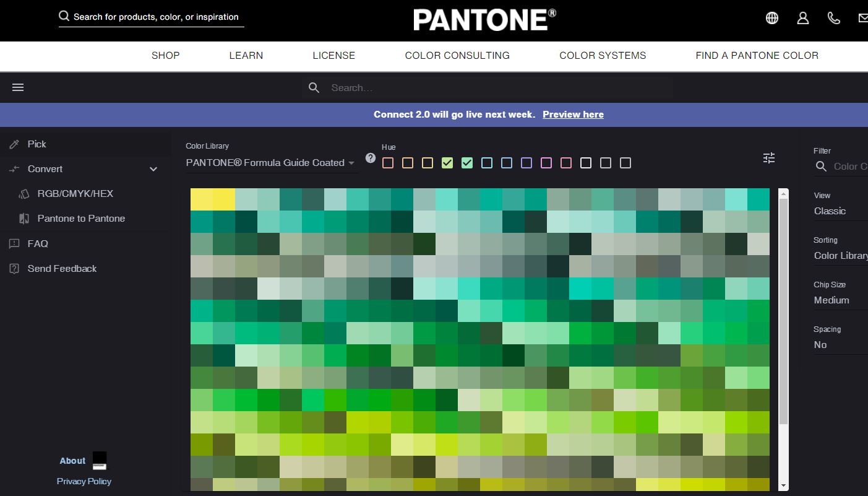Click the help question mark icon
Image resolution: width=868 pixels, height=496 pixels.
(371, 158)
